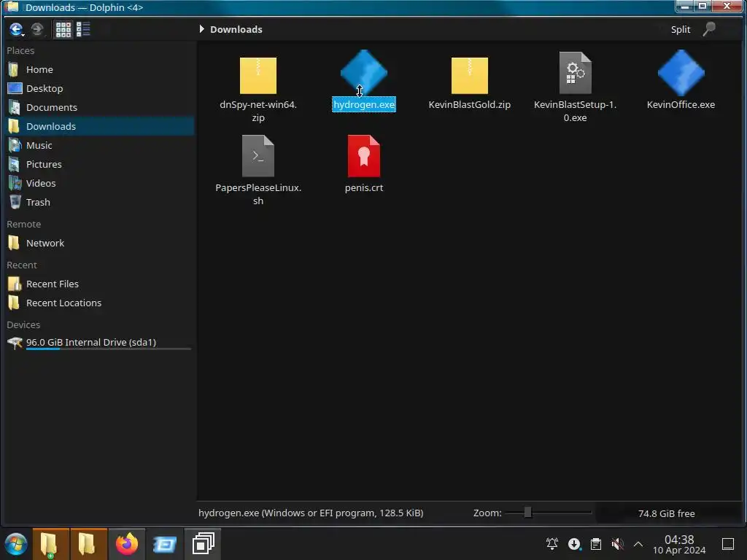Image resolution: width=747 pixels, height=560 pixels.
Task: Open the Start menu orb
Action: coord(16,544)
